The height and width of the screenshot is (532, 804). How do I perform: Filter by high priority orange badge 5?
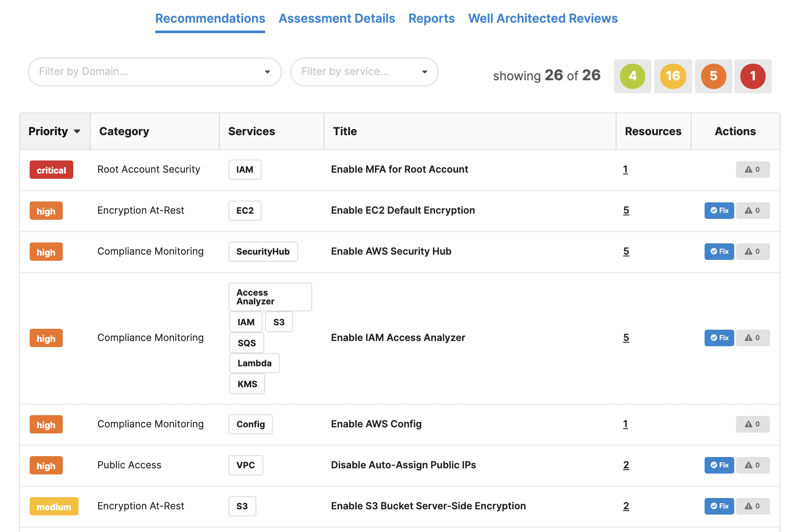[713, 76]
